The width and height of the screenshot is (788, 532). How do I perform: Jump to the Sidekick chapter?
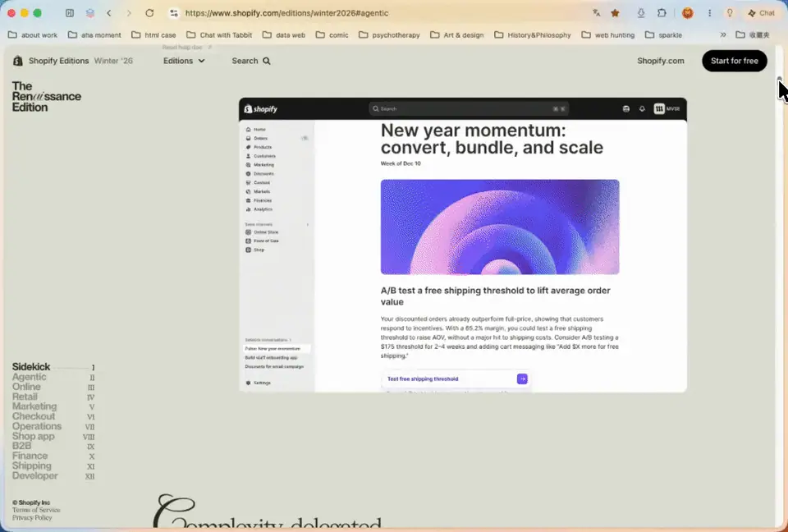[x=53, y=367]
